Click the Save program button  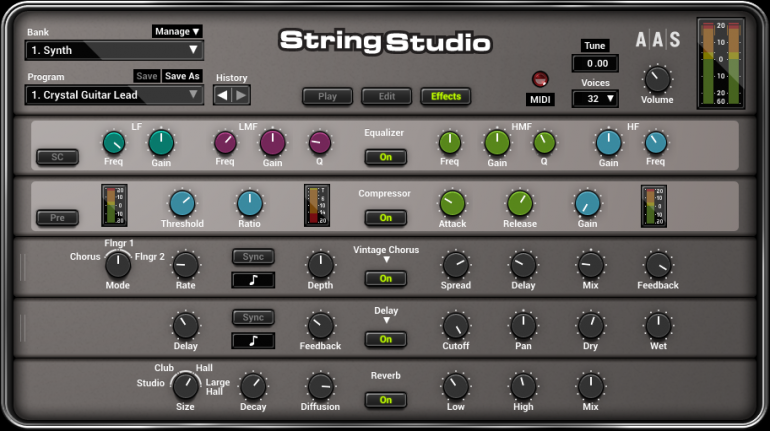[147, 76]
